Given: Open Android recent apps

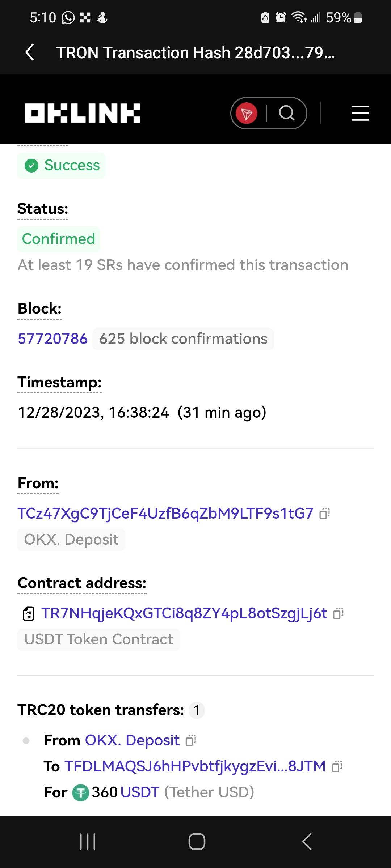Looking at the screenshot, I should click(x=88, y=842).
